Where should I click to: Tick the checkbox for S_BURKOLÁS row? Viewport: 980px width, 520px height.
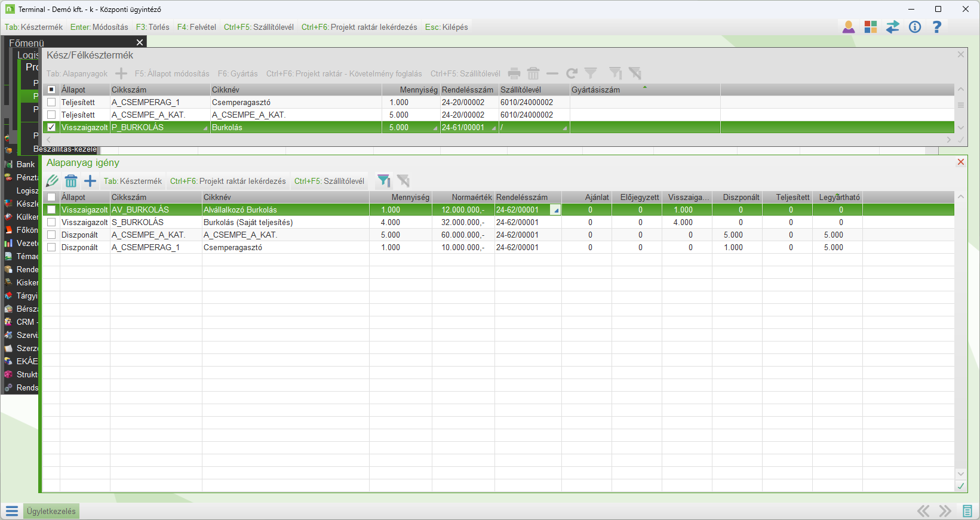click(51, 222)
